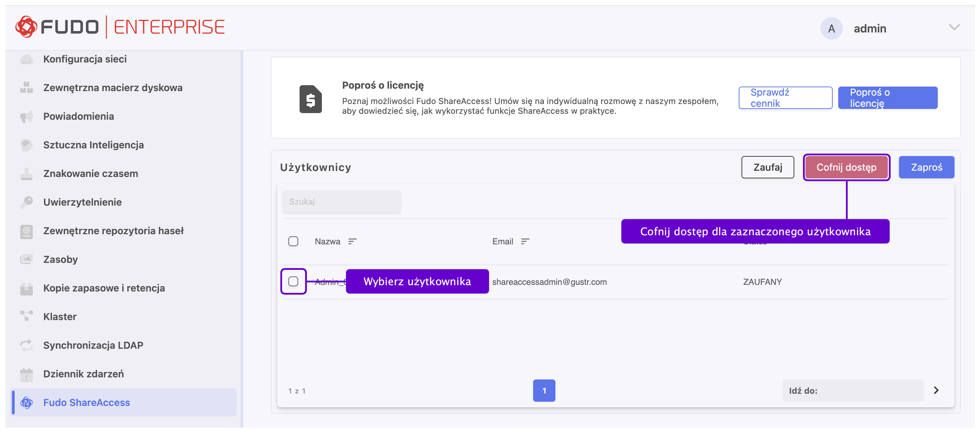Sort users by the Nazwa column
The width and height of the screenshot is (980, 436).
click(352, 241)
